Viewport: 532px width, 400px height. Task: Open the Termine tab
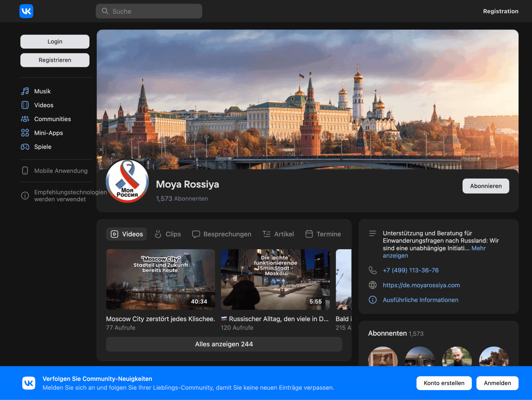(x=323, y=234)
